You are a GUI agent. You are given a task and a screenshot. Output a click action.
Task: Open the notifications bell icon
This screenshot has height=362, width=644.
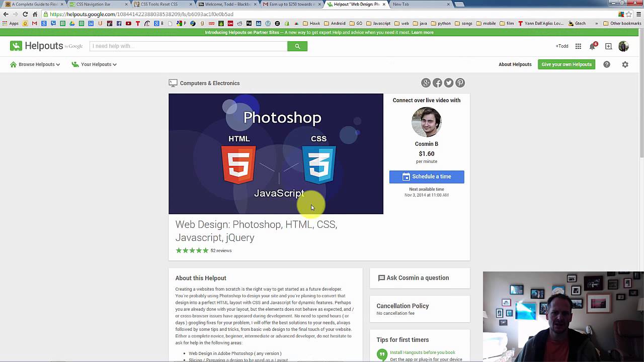593,46
